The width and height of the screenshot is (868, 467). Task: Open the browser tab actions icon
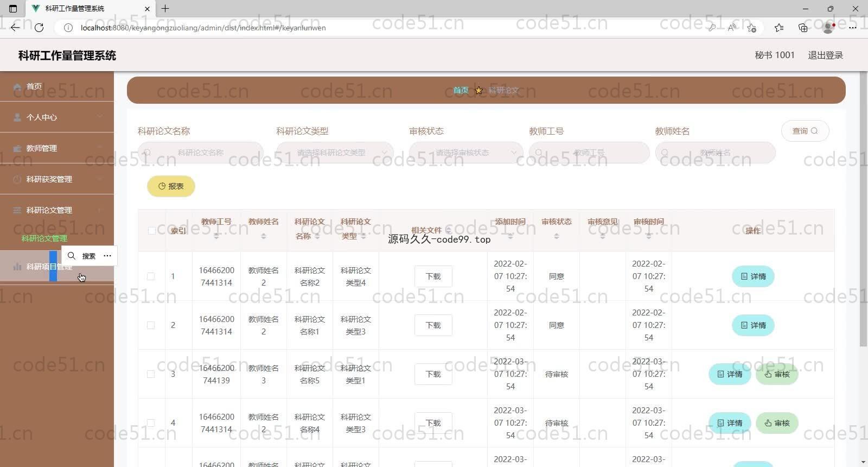pyautogui.click(x=13, y=9)
